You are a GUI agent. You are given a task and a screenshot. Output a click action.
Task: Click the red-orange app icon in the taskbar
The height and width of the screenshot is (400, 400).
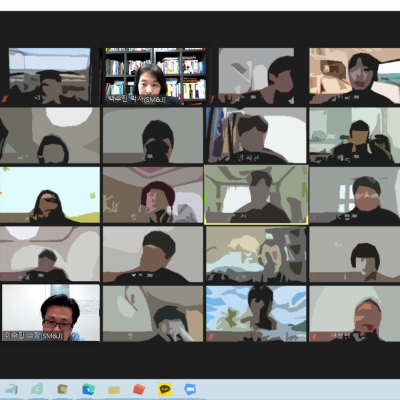[139, 389]
